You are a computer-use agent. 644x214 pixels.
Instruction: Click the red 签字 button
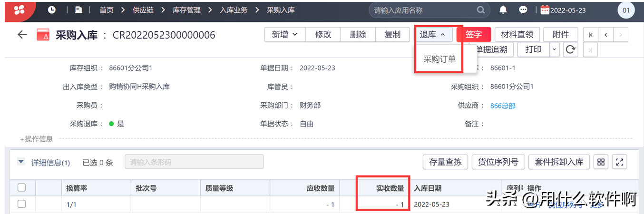[x=473, y=35]
